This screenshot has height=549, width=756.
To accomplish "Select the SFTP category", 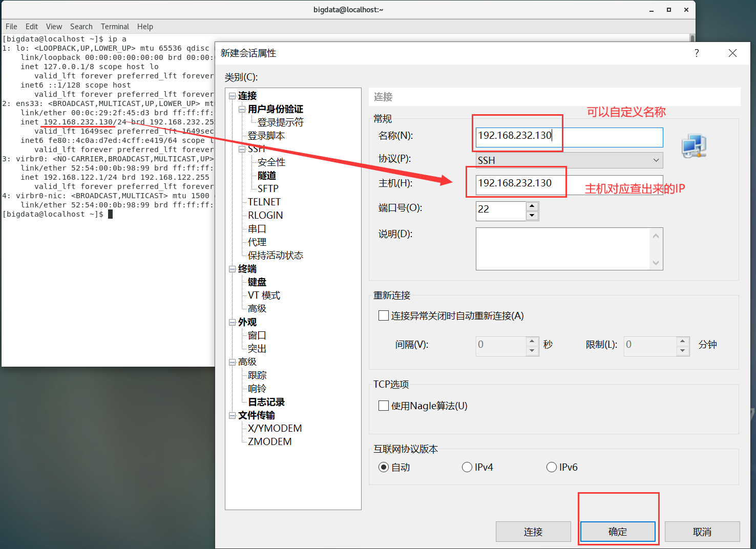I will point(268,188).
